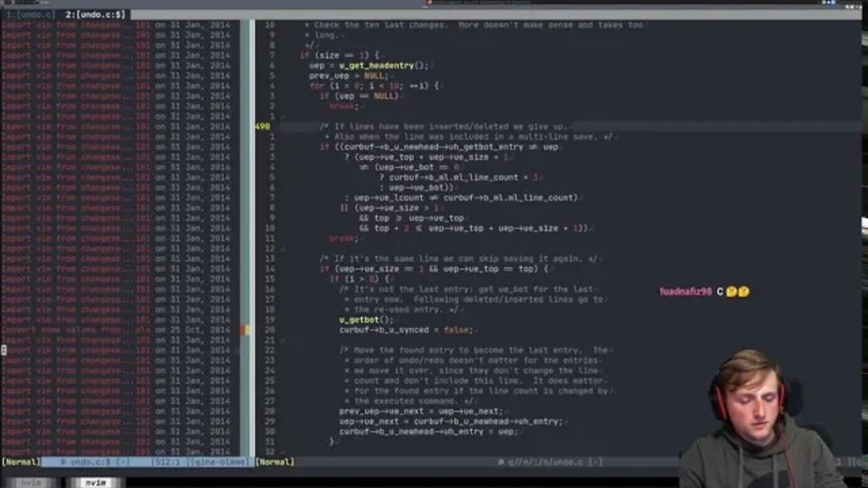Click 'prev_uep->ue_next = uep->ue_next;' line

pos(421,411)
